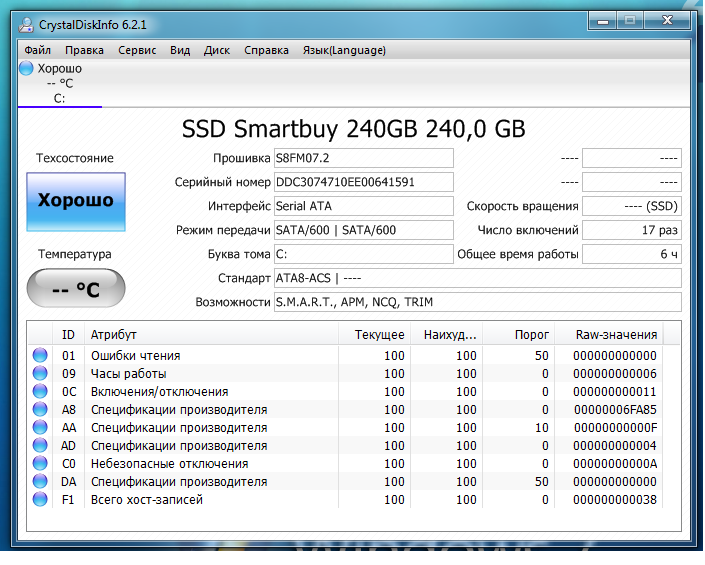Click the Буква тома field
The height and width of the screenshot is (565, 705).
coord(364,254)
